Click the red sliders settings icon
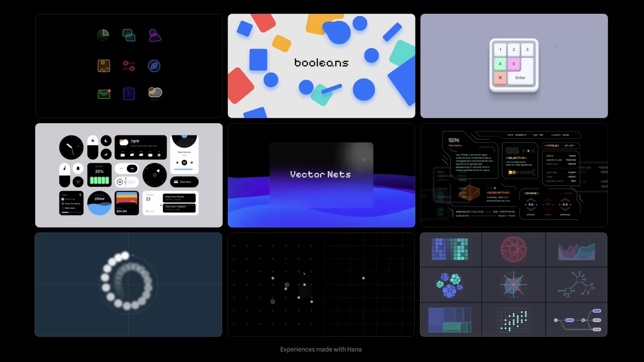Image resolution: width=644 pixels, height=362 pixels. coord(129,66)
